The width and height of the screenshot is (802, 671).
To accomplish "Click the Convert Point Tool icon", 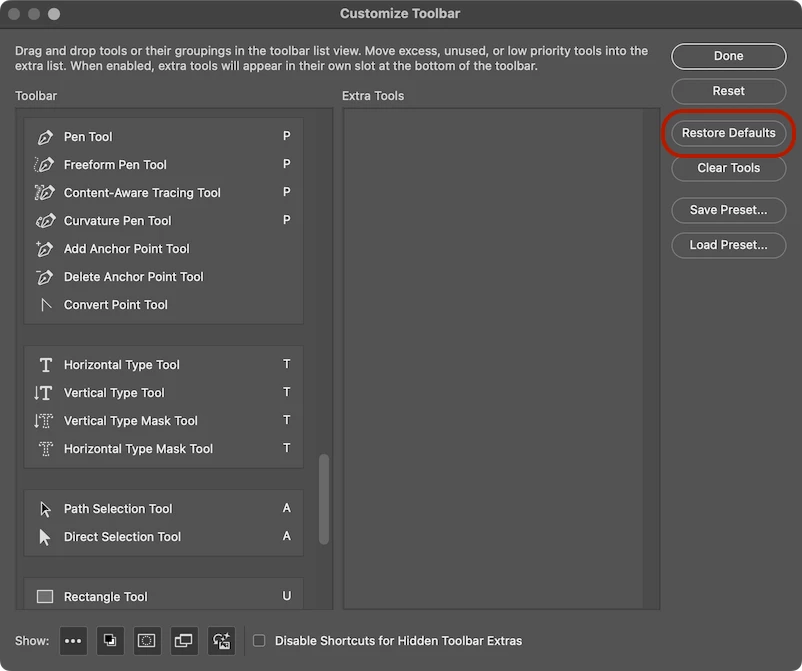I will (x=46, y=305).
